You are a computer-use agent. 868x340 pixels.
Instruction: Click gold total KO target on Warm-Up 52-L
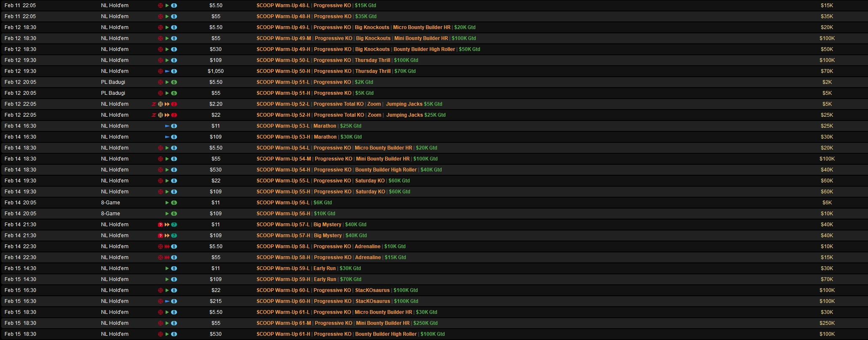coord(161,104)
